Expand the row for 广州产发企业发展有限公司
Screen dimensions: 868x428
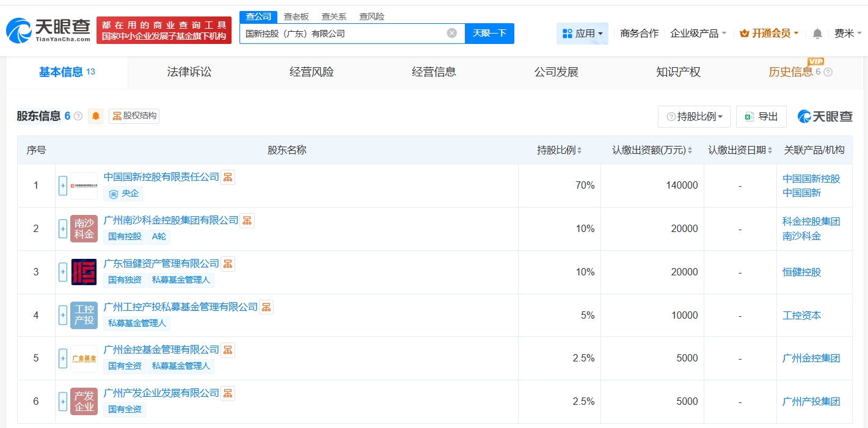click(x=63, y=402)
